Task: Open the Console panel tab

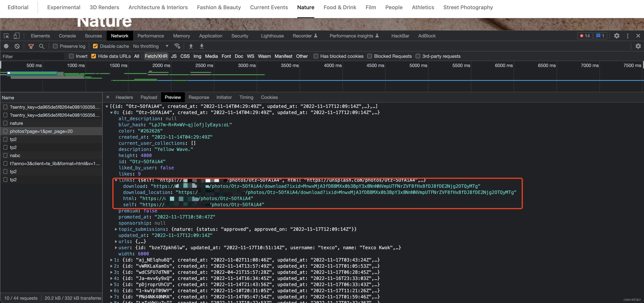Action: (x=67, y=36)
